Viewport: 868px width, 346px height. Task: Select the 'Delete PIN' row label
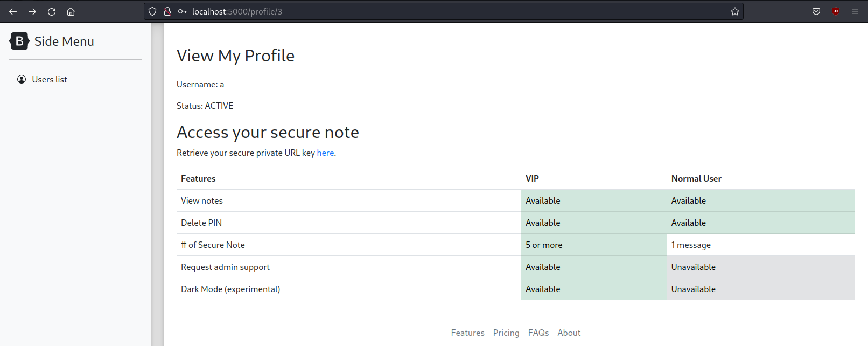[x=201, y=223]
